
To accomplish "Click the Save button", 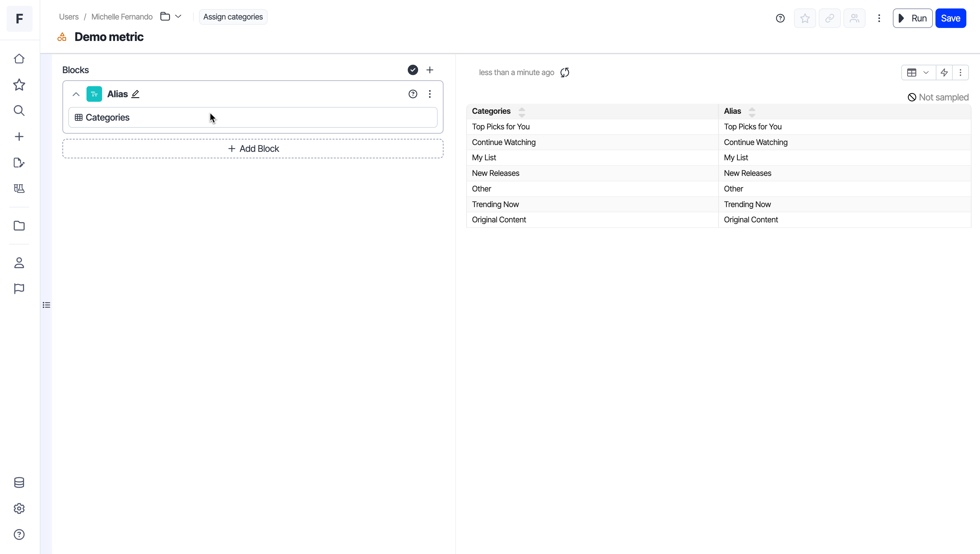I will (x=950, y=18).
